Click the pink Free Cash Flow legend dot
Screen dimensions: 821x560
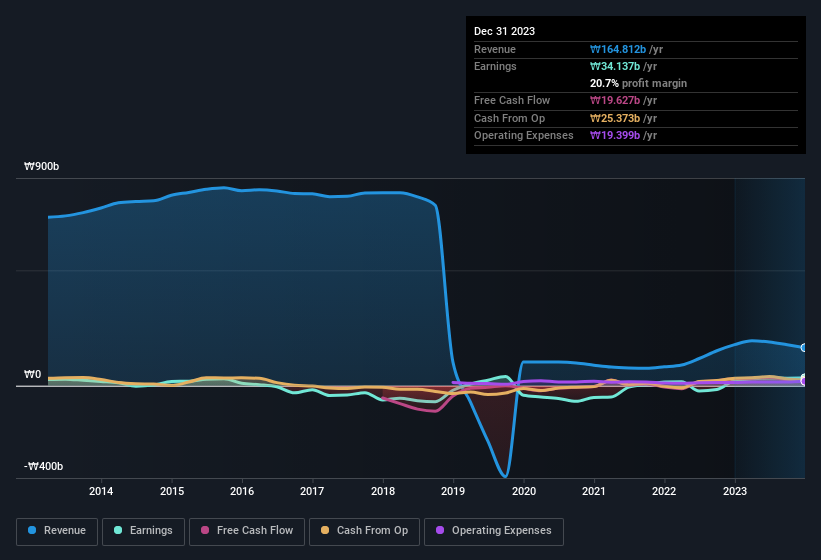pos(205,530)
